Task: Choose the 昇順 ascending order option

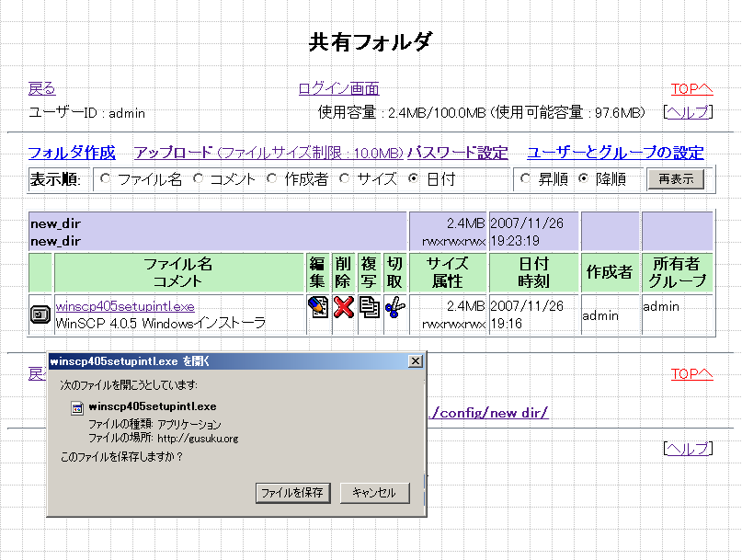Action: [x=526, y=179]
